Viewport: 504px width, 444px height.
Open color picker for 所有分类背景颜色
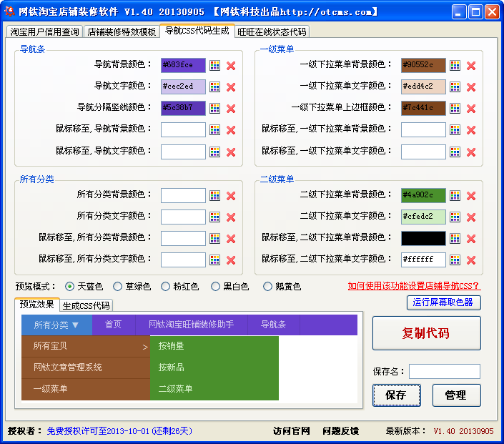coord(215,196)
